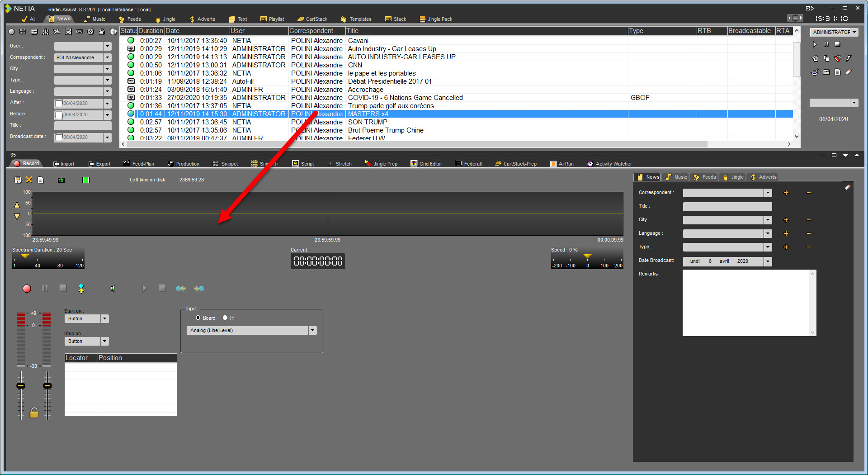This screenshot has width=868, height=475.
Task: Open the Production tab
Action: pos(184,164)
